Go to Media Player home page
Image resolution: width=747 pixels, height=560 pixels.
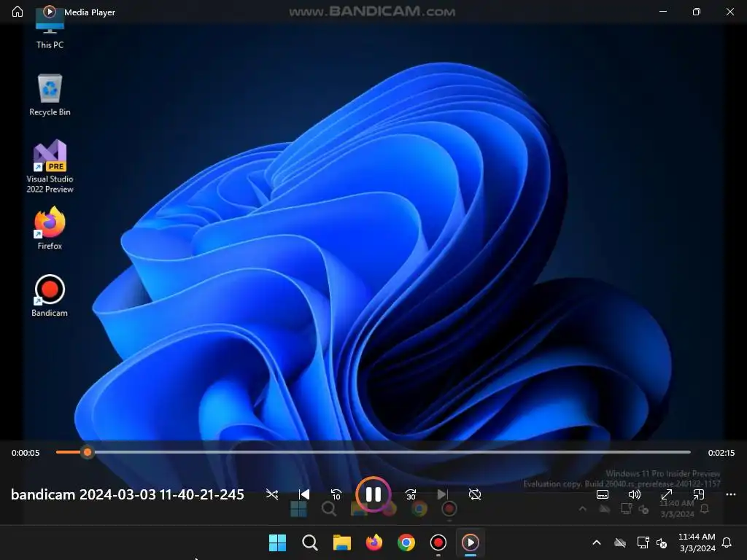pos(18,12)
